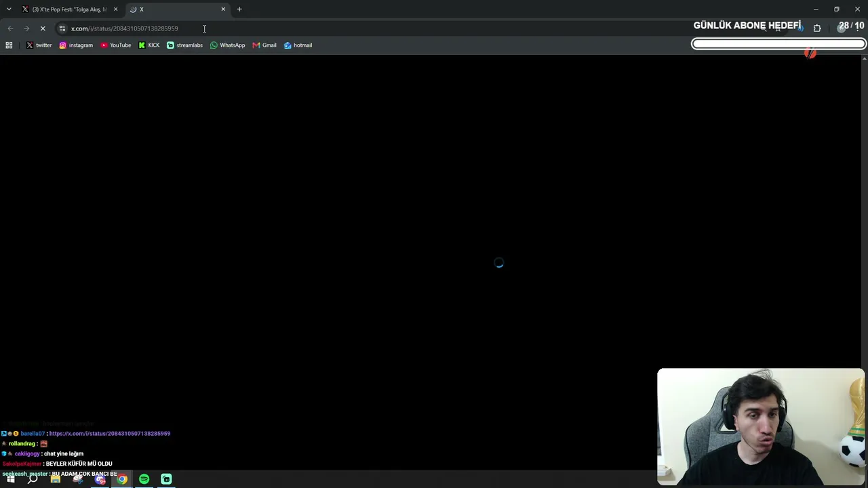This screenshot has width=868, height=488.
Task: Click the Google Chrome taskbar icon
Action: point(122,479)
